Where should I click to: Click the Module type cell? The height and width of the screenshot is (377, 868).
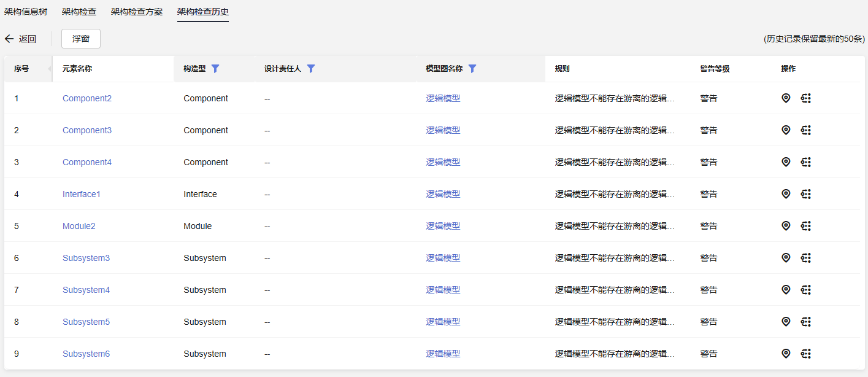click(198, 226)
